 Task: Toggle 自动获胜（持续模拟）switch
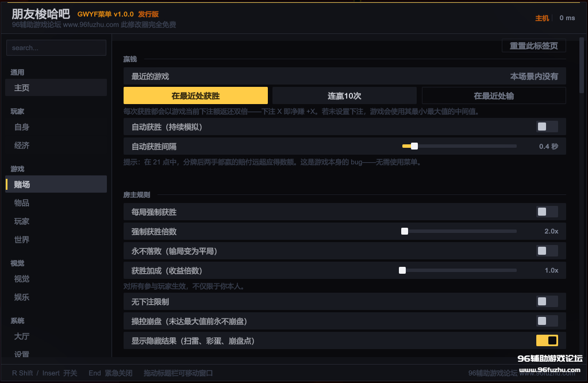[547, 127]
